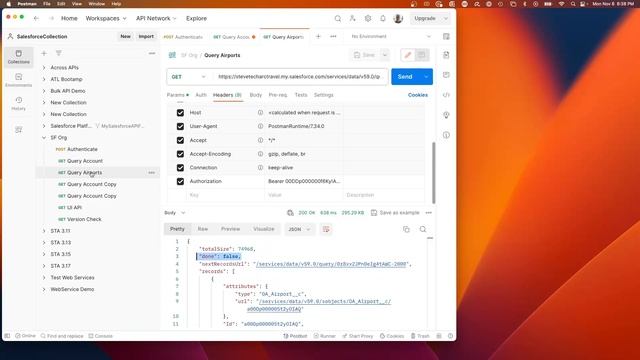Image resolution: width=640 pixels, height=360 pixels.
Task: Click the search icon in top bar
Action: point(338,18)
